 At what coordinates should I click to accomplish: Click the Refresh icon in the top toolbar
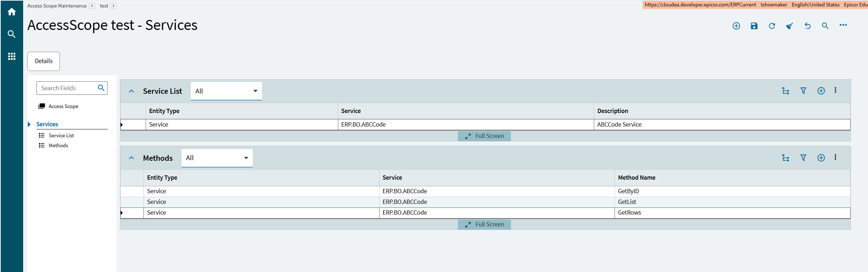click(772, 26)
